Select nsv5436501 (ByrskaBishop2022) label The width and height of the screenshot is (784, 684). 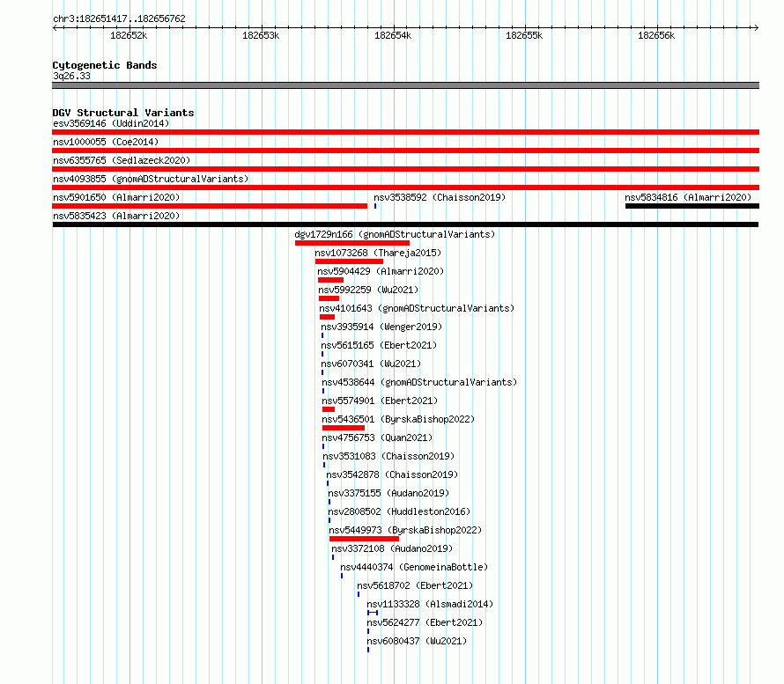click(x=398, y=419)
